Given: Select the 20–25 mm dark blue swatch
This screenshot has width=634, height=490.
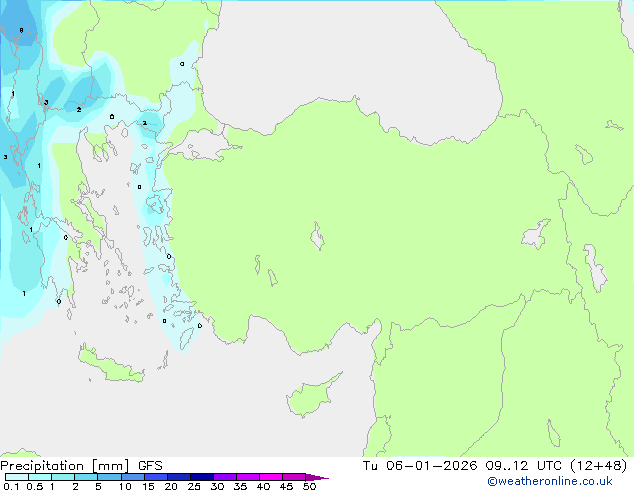Looking at the screenshot, I should point(178,477).
